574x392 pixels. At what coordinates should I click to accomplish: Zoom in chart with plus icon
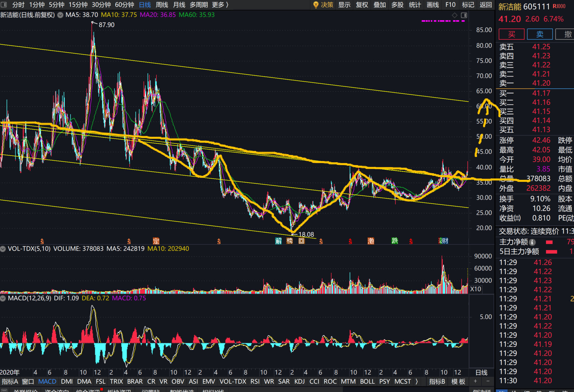tap(475, 381)
